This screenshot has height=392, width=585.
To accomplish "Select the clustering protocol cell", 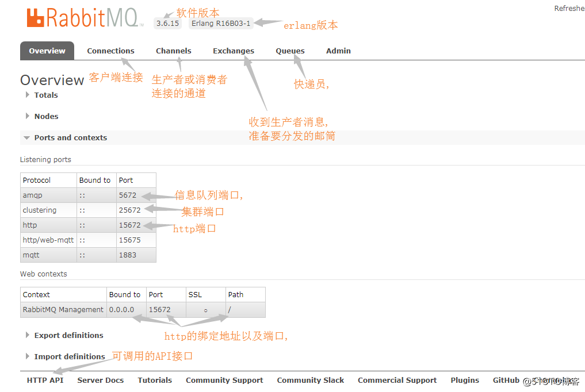I will [48, 210].
